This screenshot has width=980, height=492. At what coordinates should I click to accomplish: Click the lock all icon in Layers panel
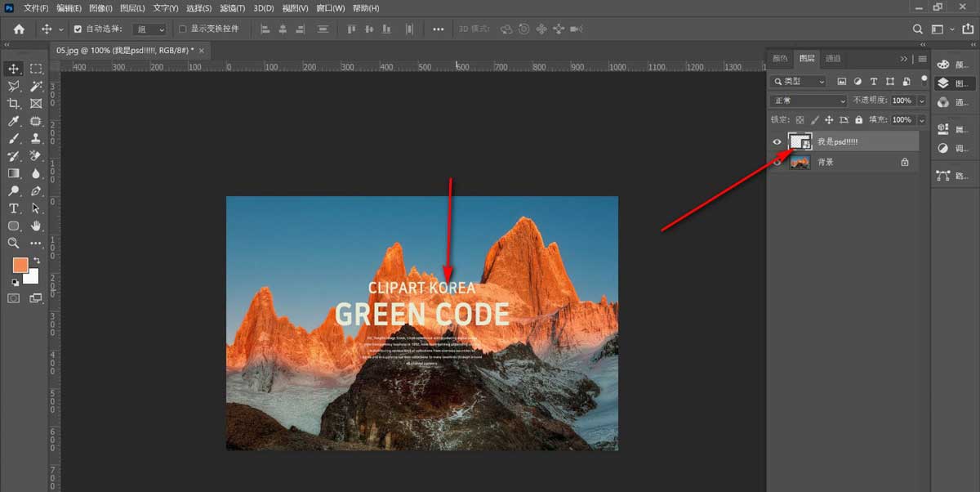pyautogui.click(x=857, y=120)
